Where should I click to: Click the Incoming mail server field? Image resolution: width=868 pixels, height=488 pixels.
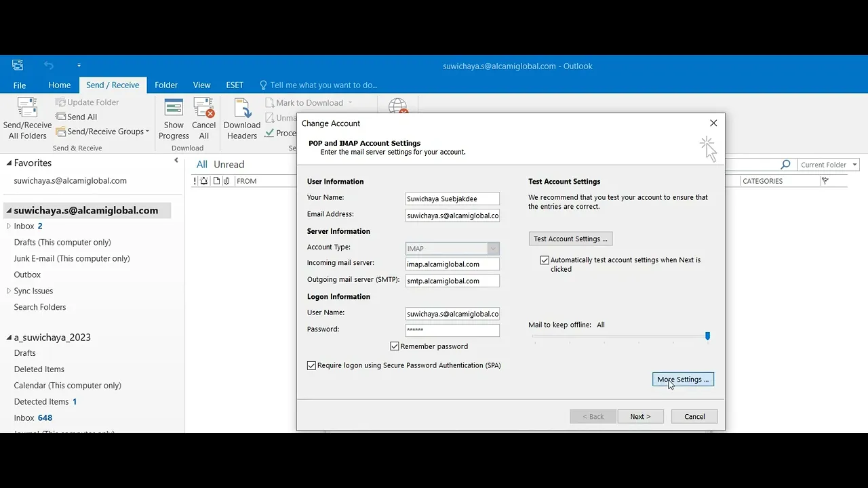(x=452, y=264)
